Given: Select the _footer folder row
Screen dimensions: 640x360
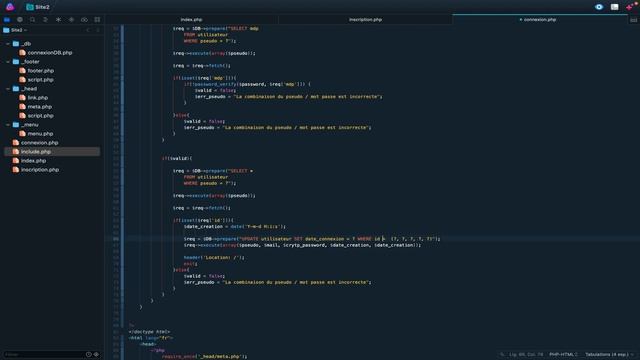Looking at the screenshot, I should pyautogui.click(x=52, y=62).
